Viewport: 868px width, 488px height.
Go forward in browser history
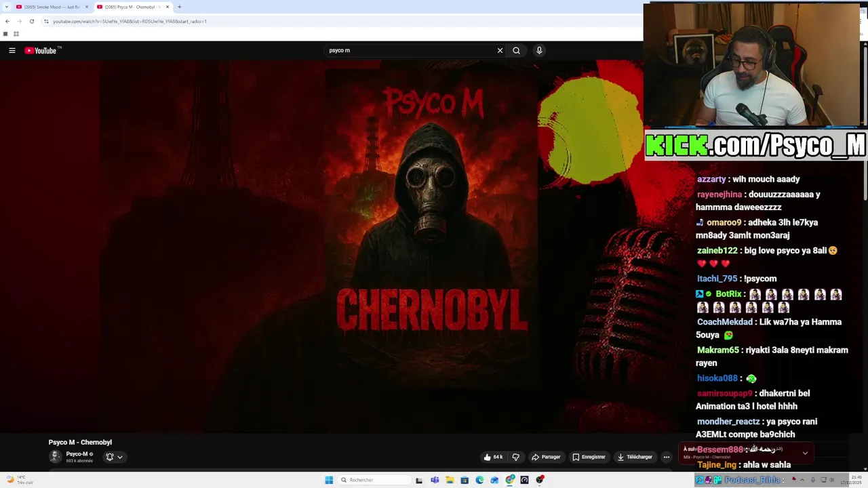pyautogui.click(x=19, y=21)
